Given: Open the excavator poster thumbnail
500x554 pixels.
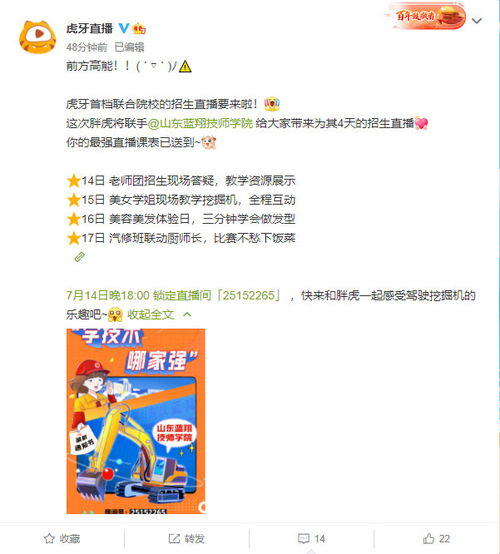Looking at the screenshot, I should coord(136,421).
